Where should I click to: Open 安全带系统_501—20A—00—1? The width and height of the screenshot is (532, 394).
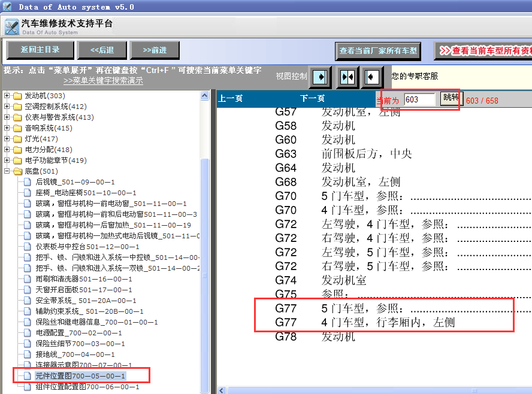click(86, 301)
